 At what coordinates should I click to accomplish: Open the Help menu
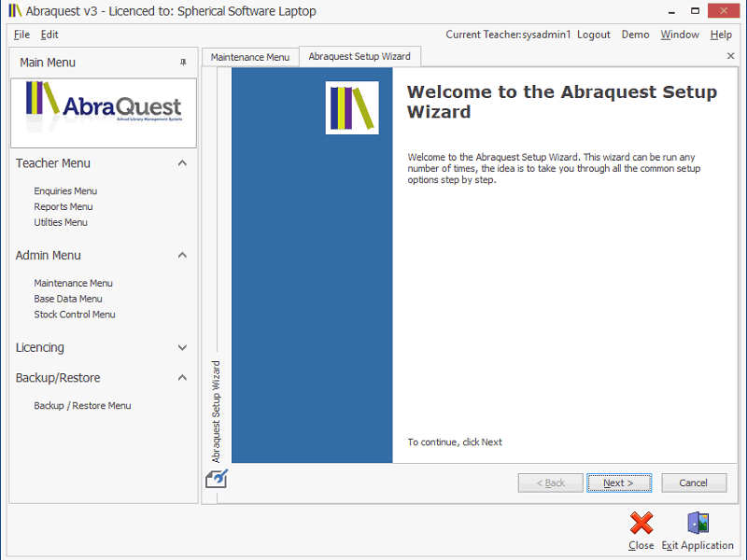(721, 35)
